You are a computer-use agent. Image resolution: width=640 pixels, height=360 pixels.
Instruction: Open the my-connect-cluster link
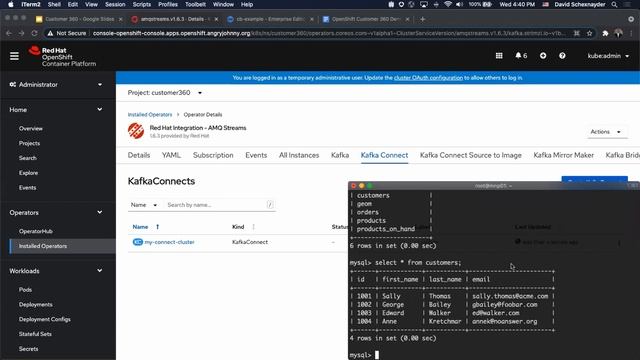[x=169, y=242]
